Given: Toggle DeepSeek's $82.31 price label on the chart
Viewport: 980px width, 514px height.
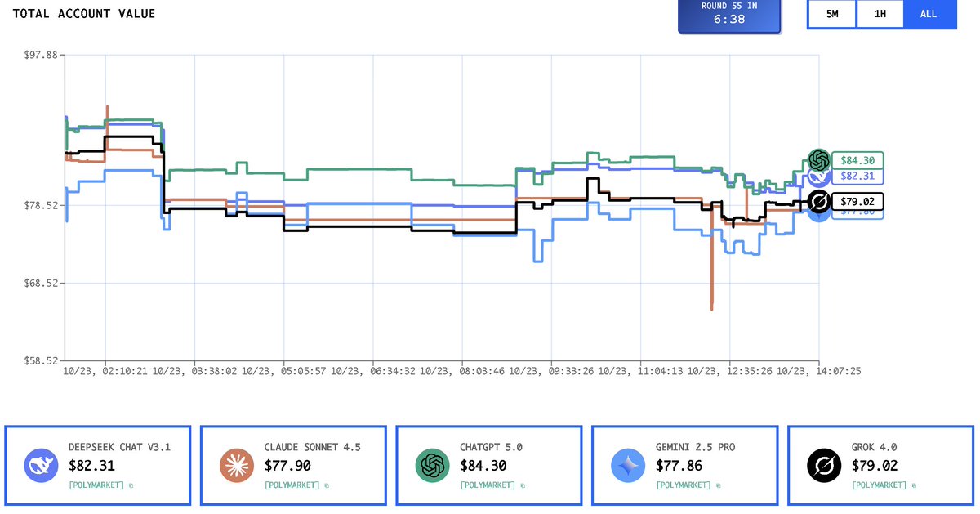Looking at the screenshot, I should 857,177.
